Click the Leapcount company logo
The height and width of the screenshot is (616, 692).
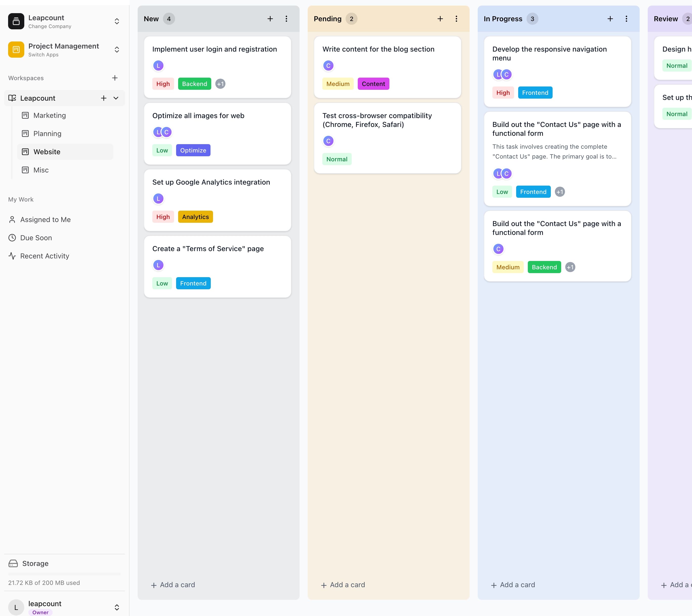point(16,21)
